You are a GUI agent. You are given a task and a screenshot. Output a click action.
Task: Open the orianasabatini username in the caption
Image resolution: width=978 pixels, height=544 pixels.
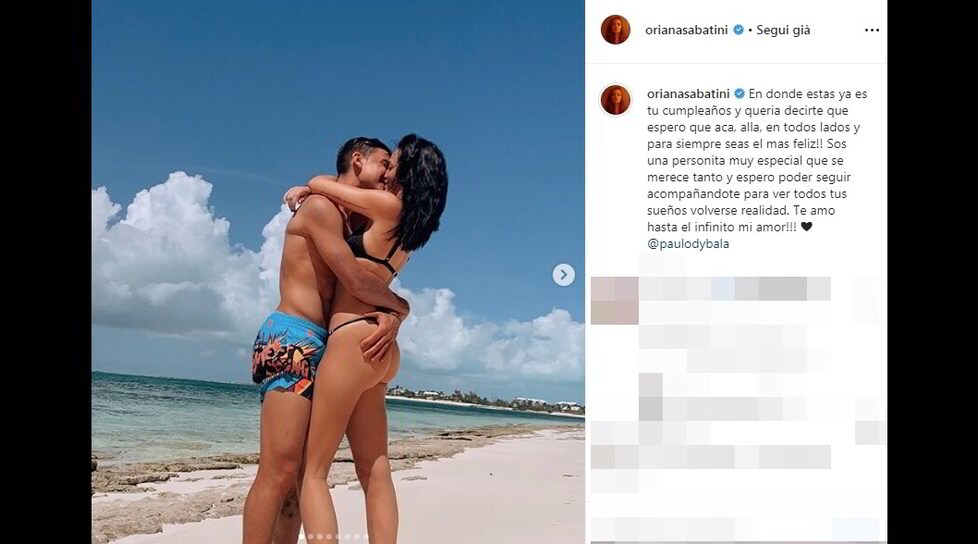click(x=688, y=94)
